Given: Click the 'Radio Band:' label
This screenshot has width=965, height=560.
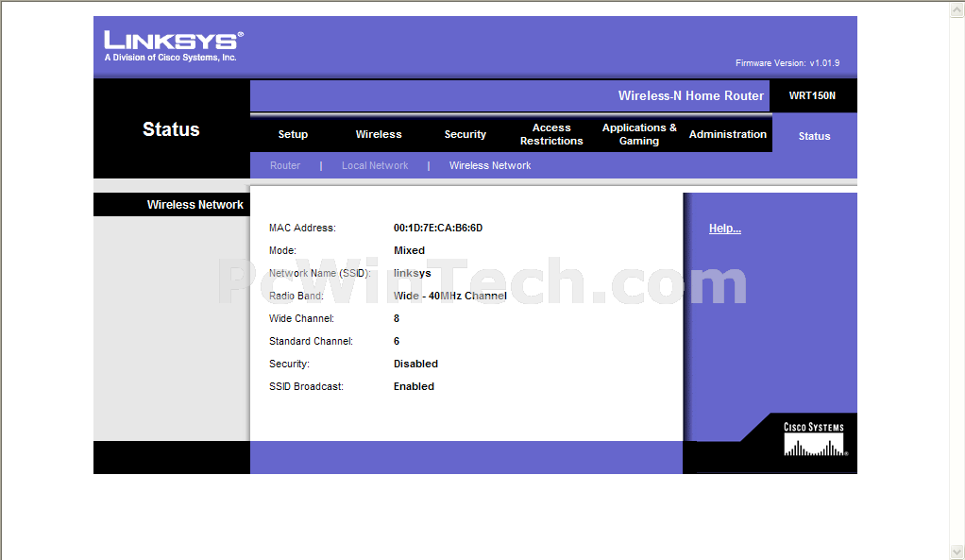Looking at the screenshot, I should (296, 296).
